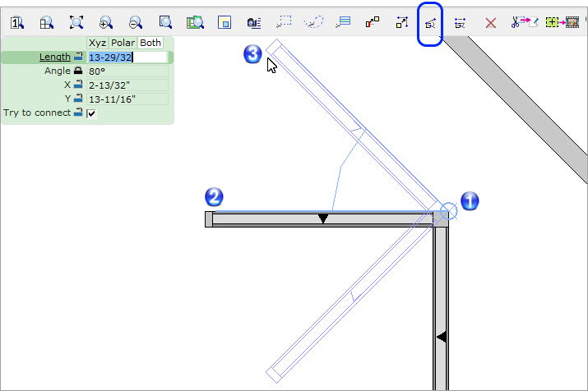Toggle the Y value lock icon
Image resolution: width=588 pixels, height=391 pixels.
78,99
